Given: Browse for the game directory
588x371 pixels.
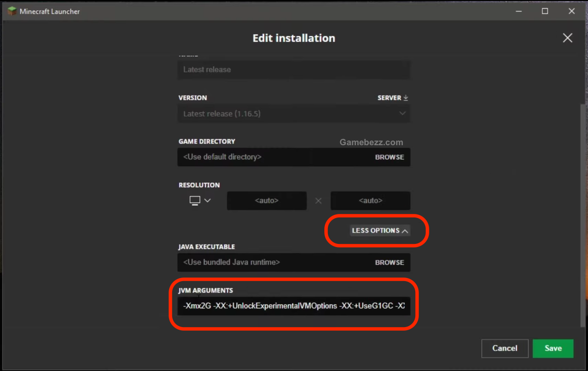Looking at the screenshot, I should tap(389, 157).
